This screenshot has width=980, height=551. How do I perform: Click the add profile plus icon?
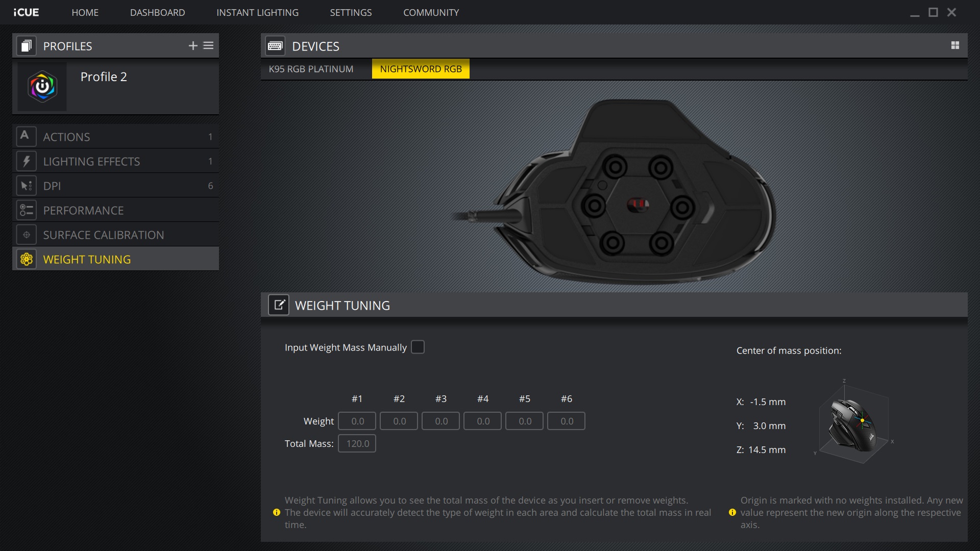(x=193, y=46)
